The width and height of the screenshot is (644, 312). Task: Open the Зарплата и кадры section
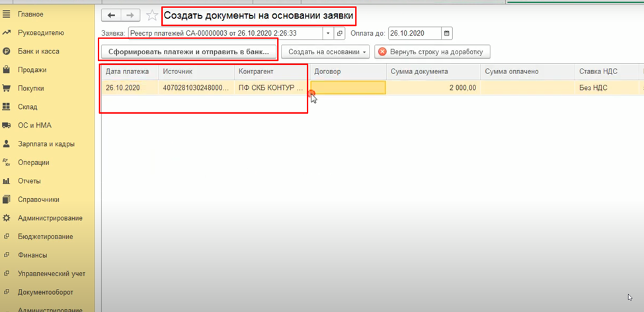(46, 144)
